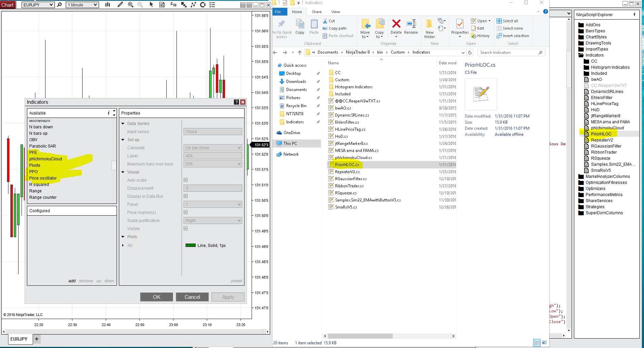Click Invert selection in the ribbon
The image size is (644, 348).
click(513, 36)
